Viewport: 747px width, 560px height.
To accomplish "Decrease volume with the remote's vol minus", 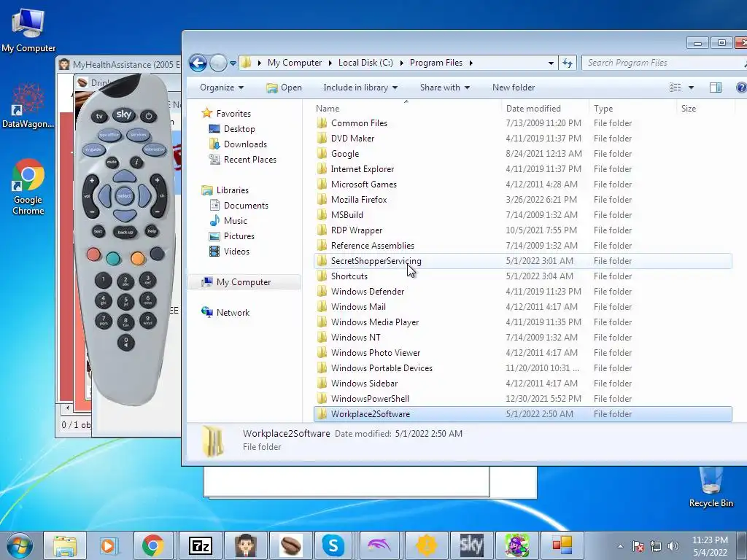I will pyautogui.click(x=91, y=211).
